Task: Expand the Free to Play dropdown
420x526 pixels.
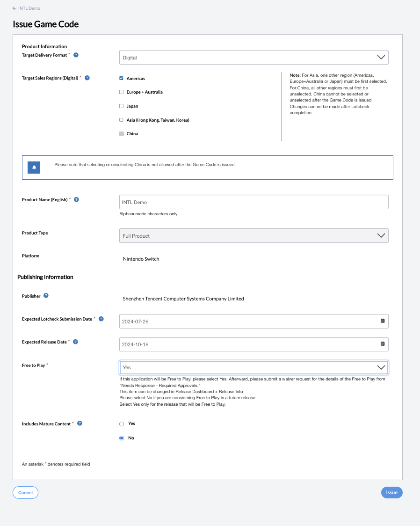Action: tap(253, 367)
